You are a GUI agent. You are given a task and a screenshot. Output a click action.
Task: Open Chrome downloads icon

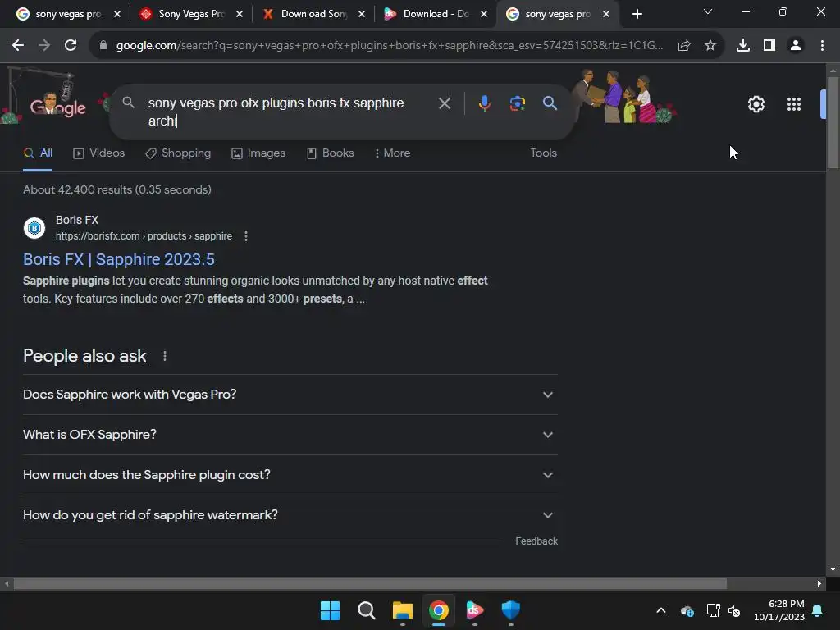[x=743, y=46]
